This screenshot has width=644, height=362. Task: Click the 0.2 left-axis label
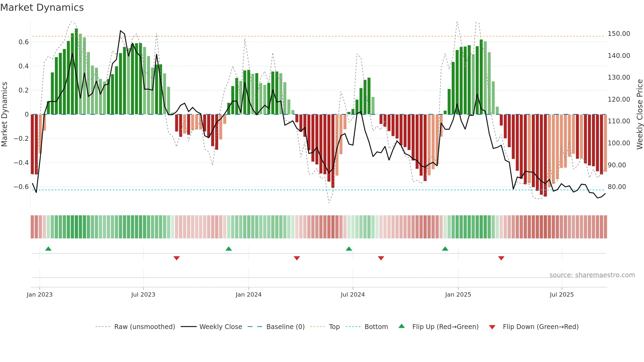click(x=24, y=90)
